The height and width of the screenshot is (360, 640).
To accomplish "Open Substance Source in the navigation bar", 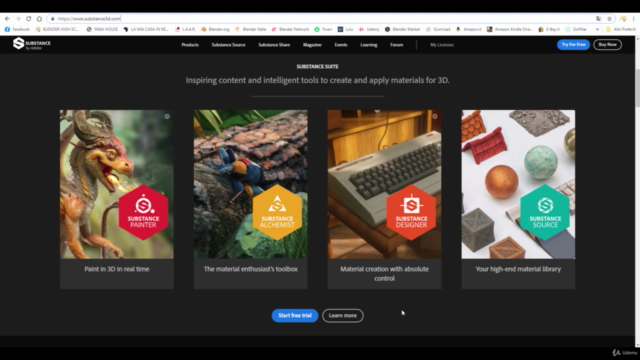I will pos(228,45).
